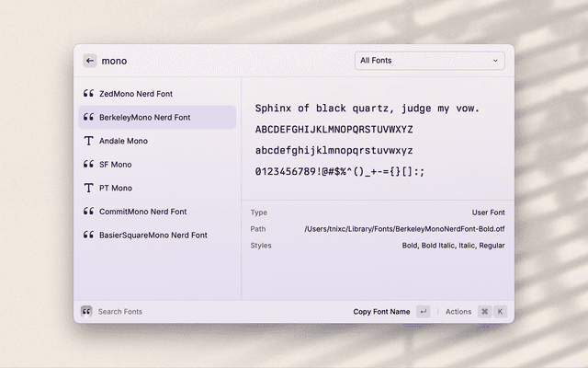Focus the search field containing mono
The height and width of the screenshot is (368, 588).
[x=220, y=61]
